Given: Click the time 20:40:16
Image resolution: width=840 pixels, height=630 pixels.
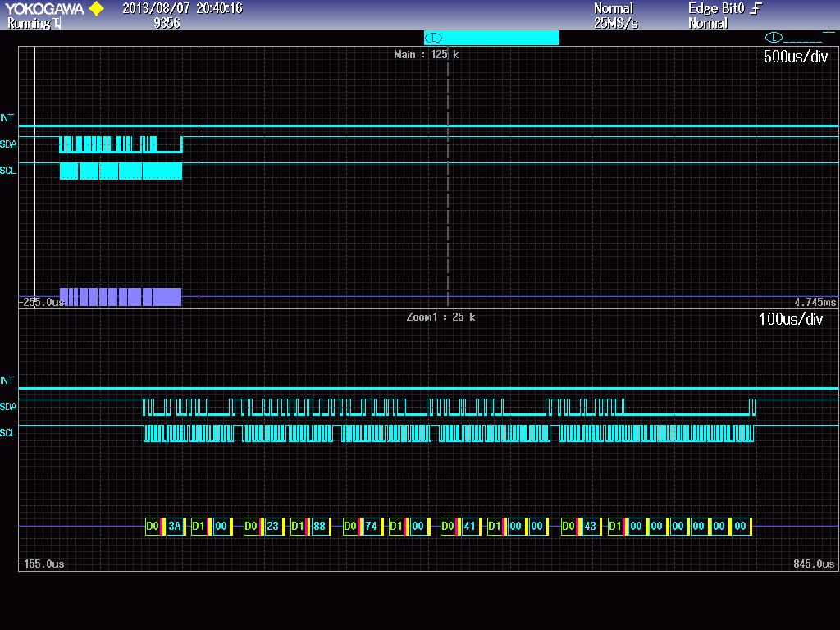Looking at the screenshot, I should pos(219,8).
